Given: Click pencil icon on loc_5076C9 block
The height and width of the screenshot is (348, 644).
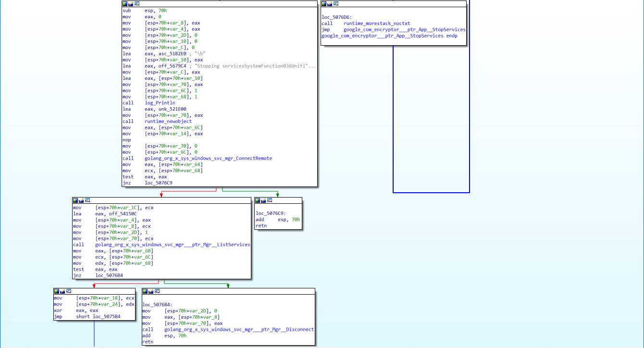Looking at the screenshot, I should click(x=263, y=200).
